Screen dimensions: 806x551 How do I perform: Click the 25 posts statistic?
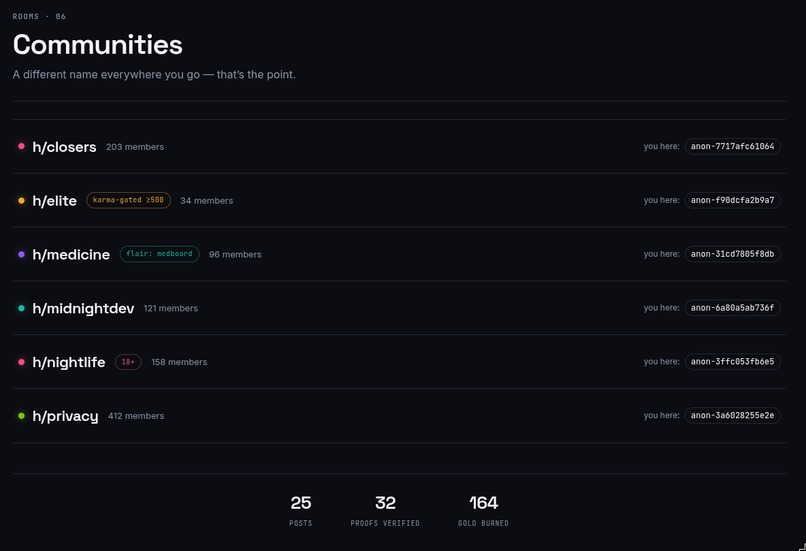[301, 510]
